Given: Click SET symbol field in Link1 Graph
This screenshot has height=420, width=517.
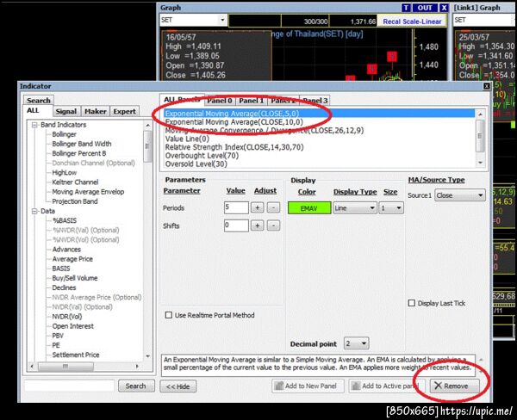Looking at the screenshot, I should coord(483,20).
